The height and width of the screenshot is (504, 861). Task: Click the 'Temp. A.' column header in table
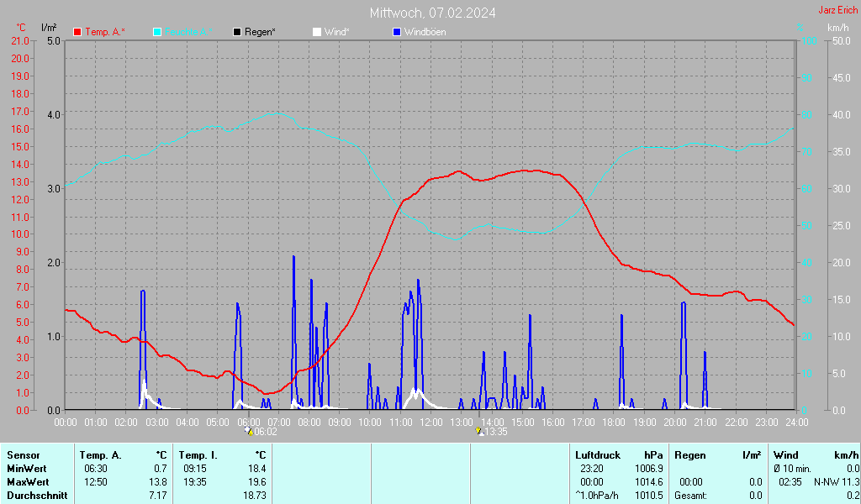(x=101, y=455)
